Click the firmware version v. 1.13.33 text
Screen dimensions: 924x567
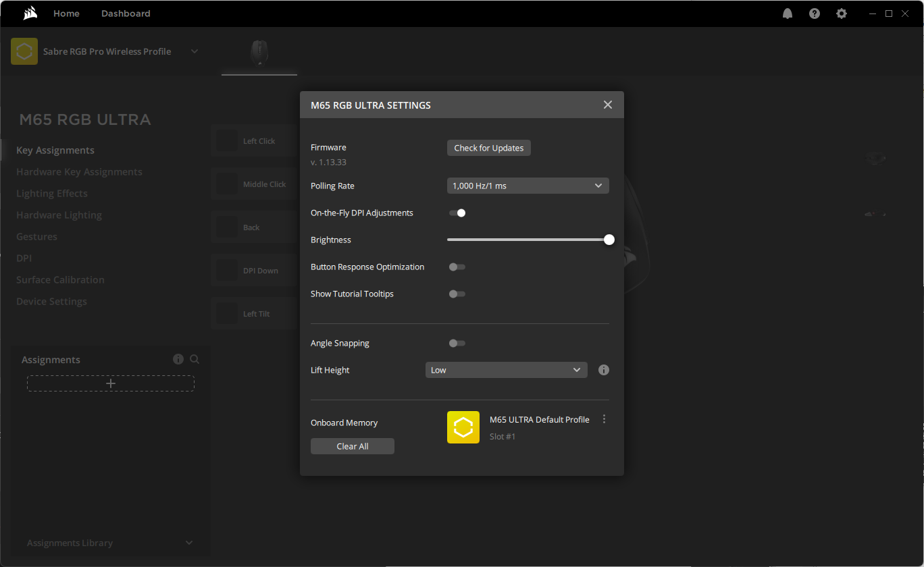click(x=328, y=162)
